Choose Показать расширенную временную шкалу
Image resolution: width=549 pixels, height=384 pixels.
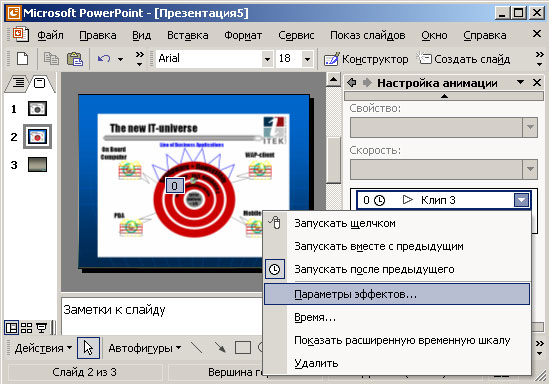(397, 340)
